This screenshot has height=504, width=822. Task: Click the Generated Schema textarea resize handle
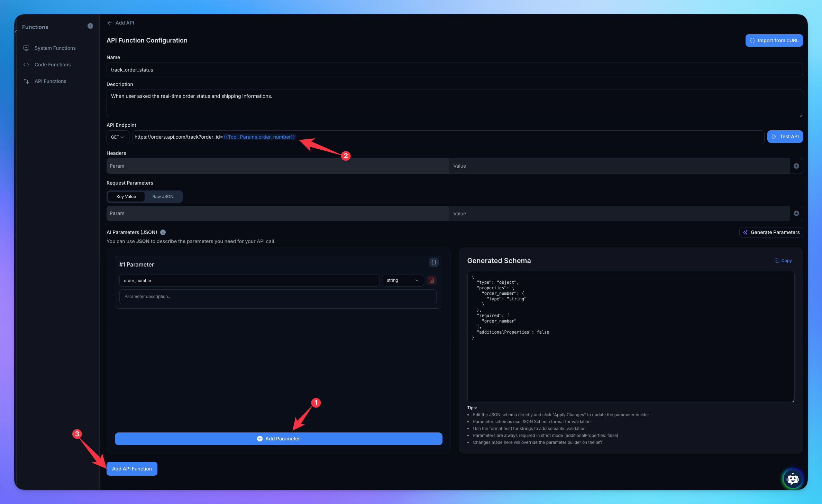pos(793,400)
